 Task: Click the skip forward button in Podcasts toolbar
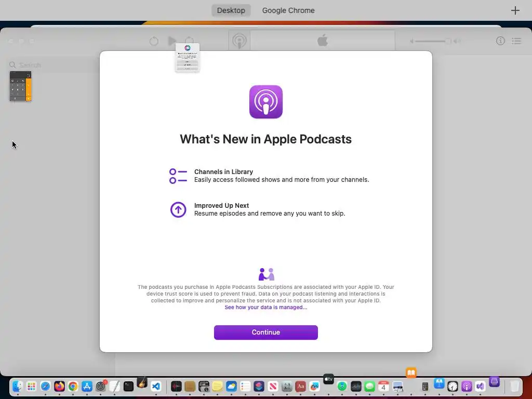click(x=190, y=41)
